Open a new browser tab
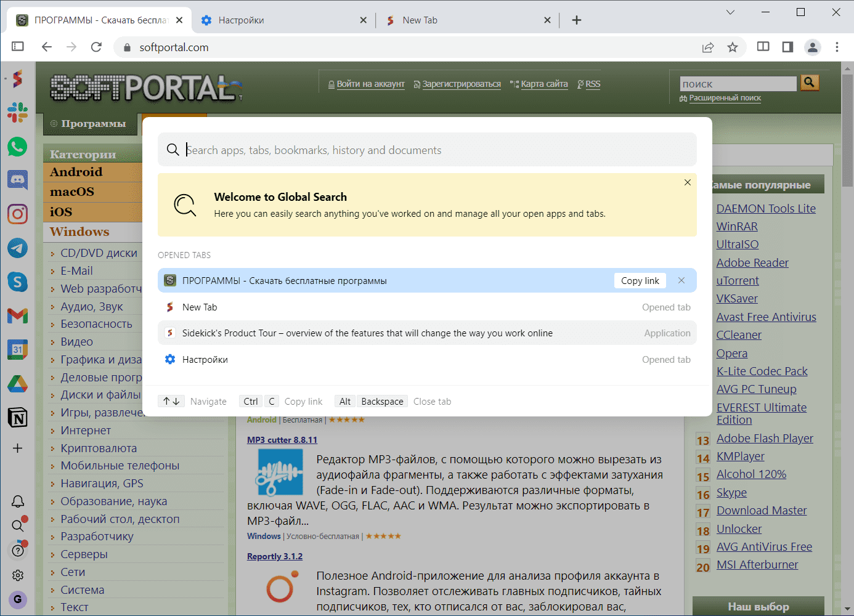 577,20
